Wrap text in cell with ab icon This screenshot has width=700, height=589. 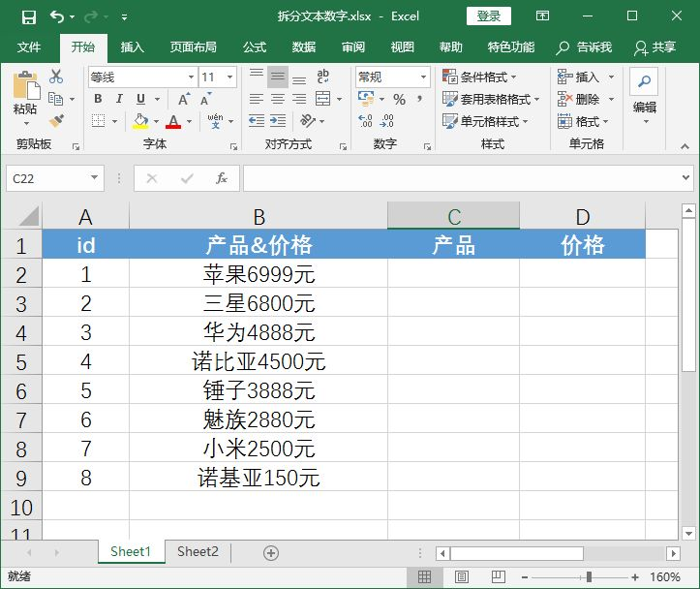[322, 77]
